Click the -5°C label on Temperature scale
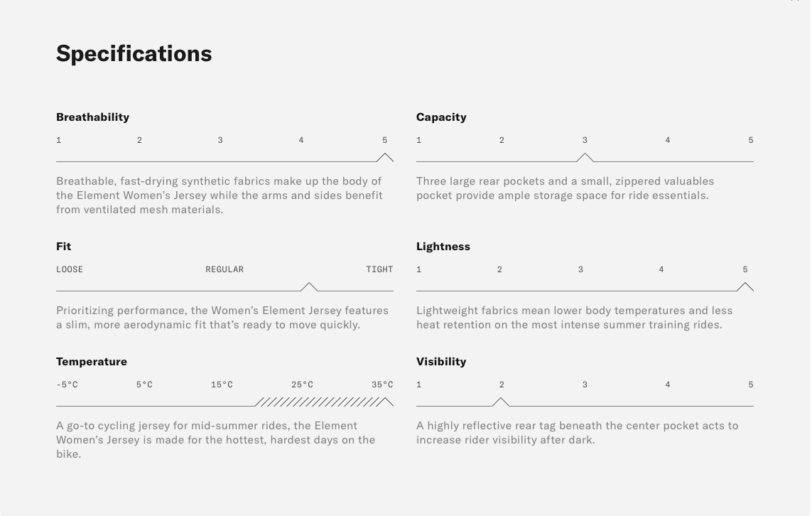Viewport: 812px width, 516px height. (x=67, y=385)
